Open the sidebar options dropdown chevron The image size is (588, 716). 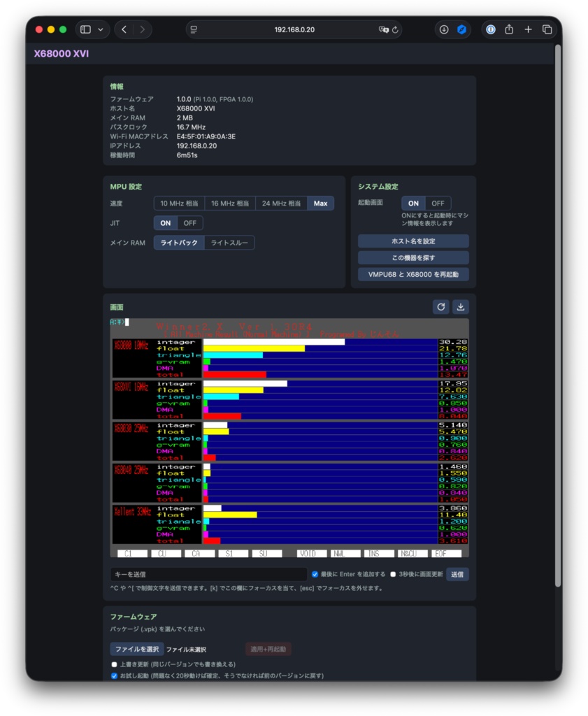pyautogui.click(x=101, y=29)
